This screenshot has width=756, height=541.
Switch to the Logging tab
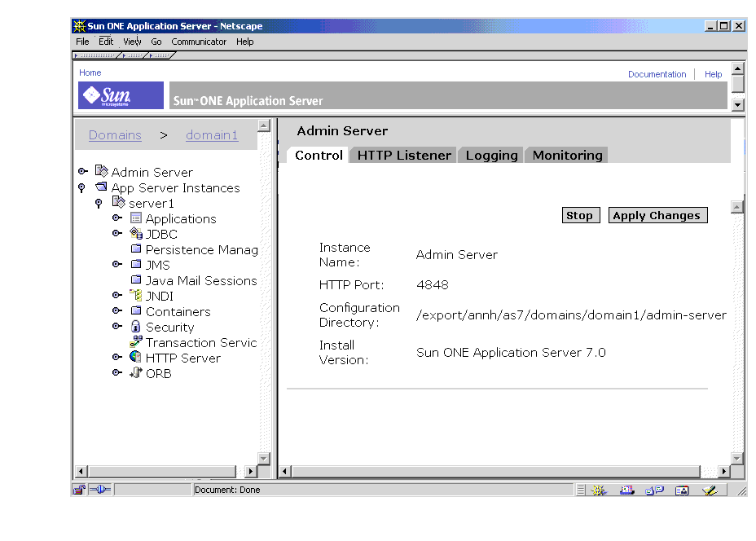point(491,156)
